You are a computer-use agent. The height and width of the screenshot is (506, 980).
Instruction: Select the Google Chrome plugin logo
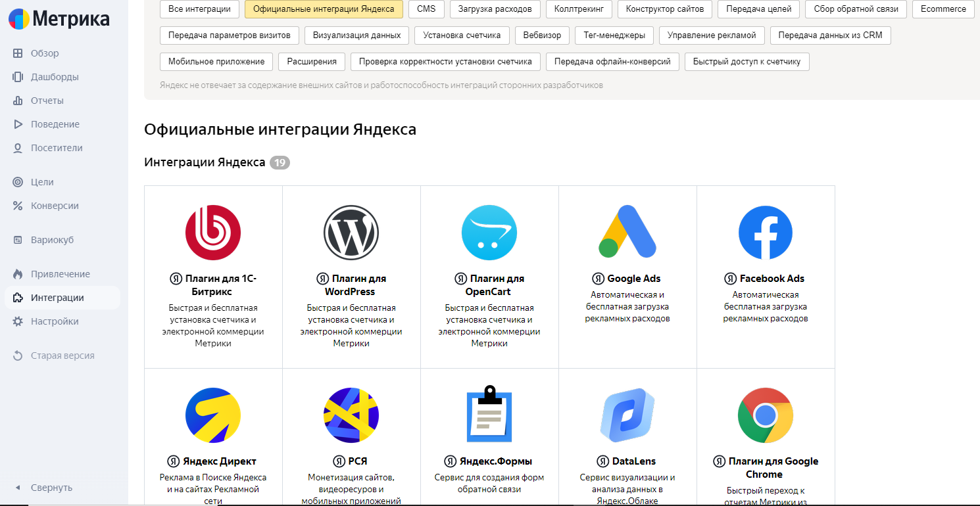(x=766, y=415)
